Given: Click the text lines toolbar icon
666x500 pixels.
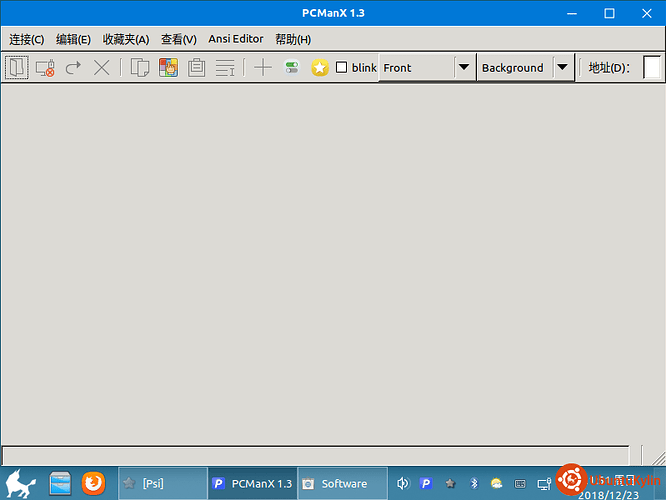Looking at the screenshot, I should 225,68.
